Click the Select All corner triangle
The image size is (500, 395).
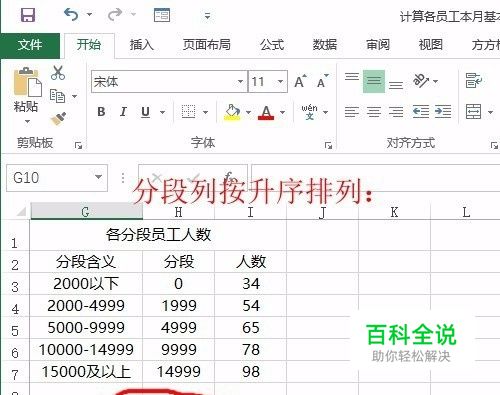click(20, 211)
